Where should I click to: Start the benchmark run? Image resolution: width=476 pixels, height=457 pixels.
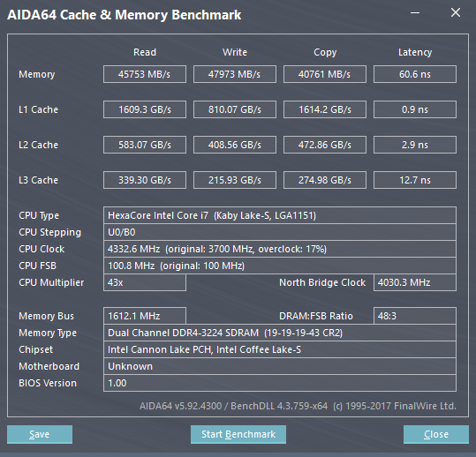tap(238, 434)
